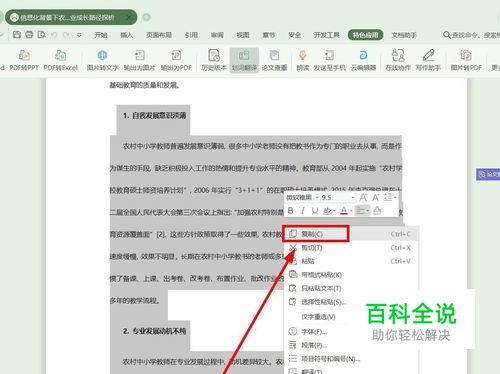Click the print preview icon
The height and width of the screenshot is (374, 500).
pyautogui.click(x=41, y=34)
